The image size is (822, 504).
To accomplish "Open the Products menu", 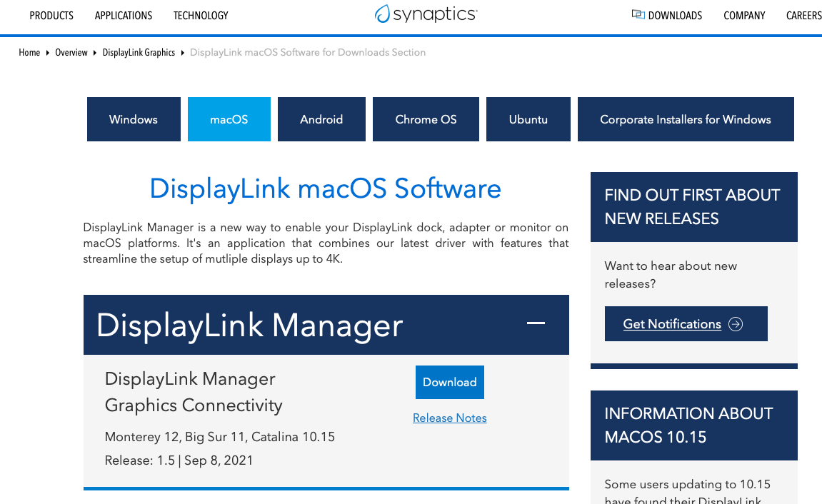I will (x=51, y=15).
